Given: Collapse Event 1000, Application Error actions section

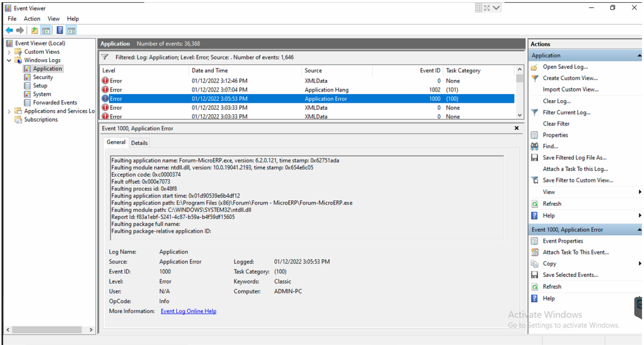Looking at the screenshot, I should 639,230.
